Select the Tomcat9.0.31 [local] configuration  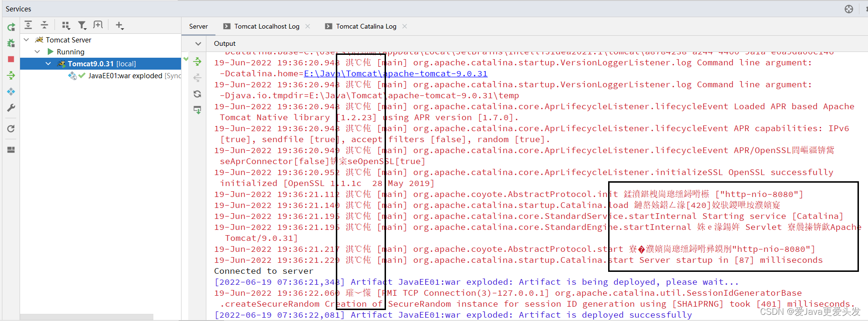100,63
